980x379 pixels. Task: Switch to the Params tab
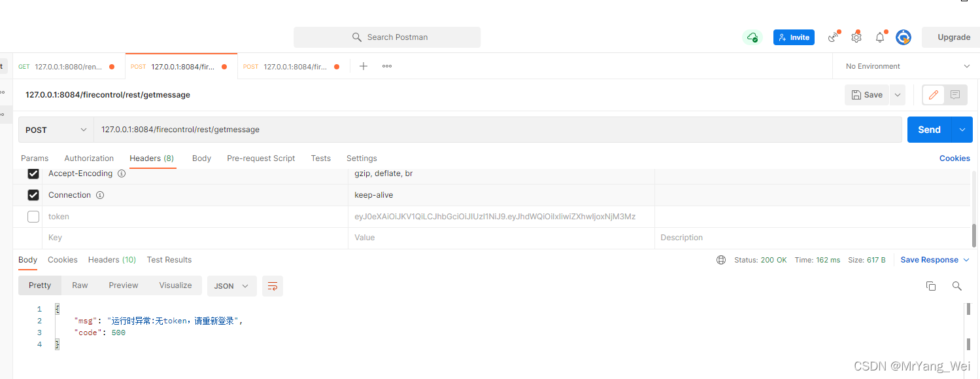(35, 158)
